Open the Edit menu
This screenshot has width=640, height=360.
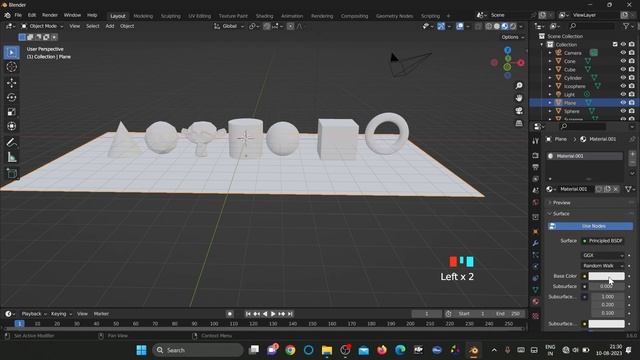[32, 15]
